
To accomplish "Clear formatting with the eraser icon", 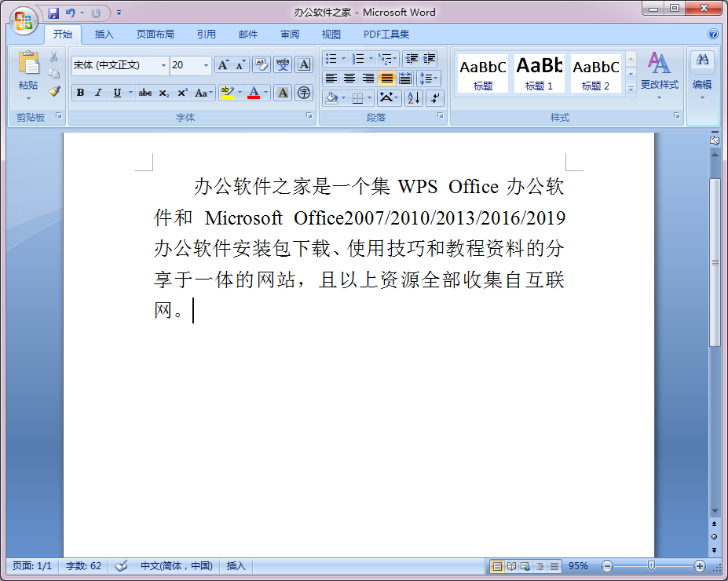I will point(262,65).
